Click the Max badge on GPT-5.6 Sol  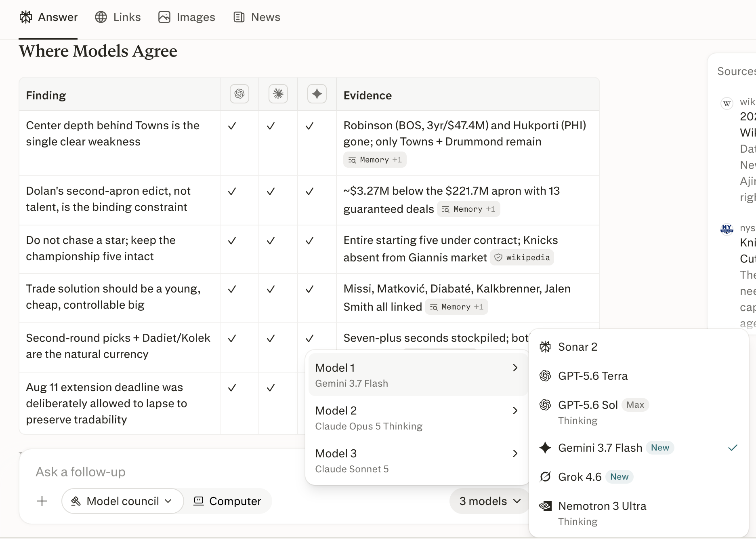point(635,405)
